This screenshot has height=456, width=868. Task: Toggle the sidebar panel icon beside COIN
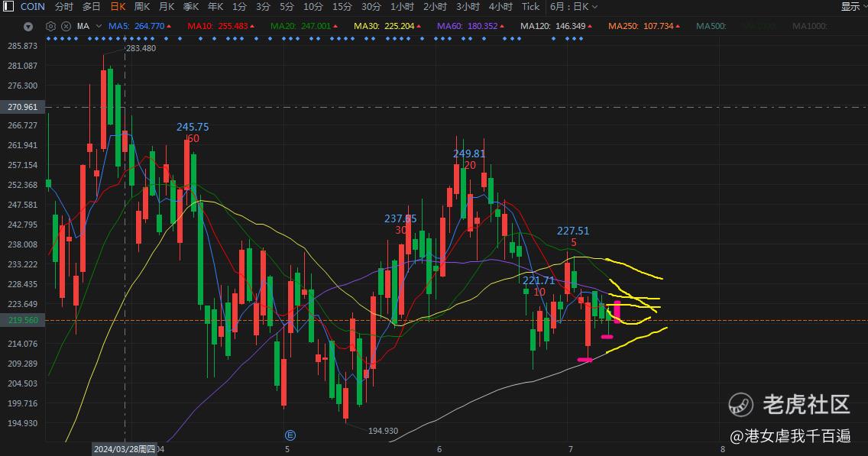(8, 7)
